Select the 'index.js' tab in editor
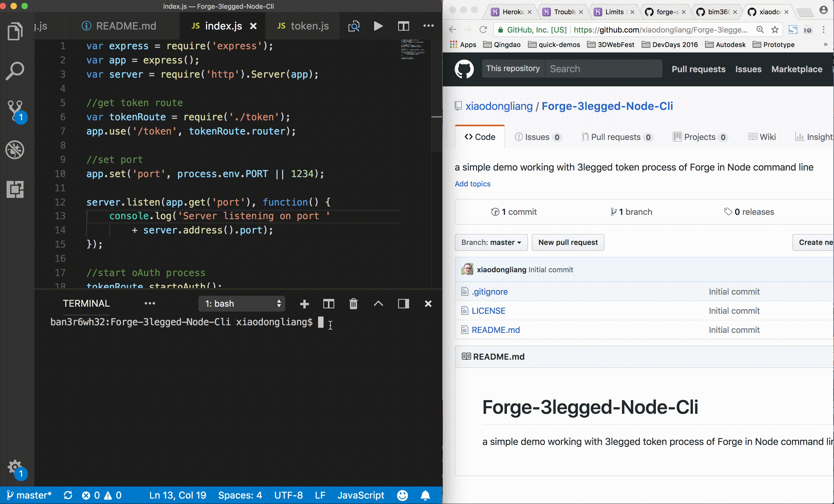 click(x=223, y=26)
